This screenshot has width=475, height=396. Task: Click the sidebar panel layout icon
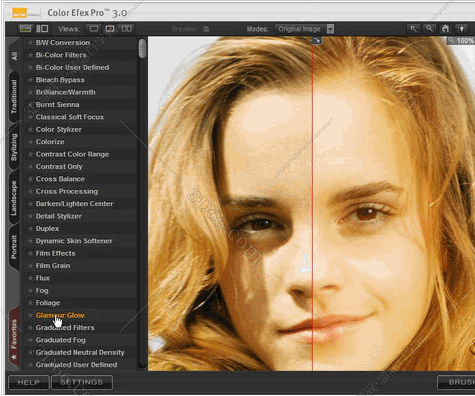[42, 29]
